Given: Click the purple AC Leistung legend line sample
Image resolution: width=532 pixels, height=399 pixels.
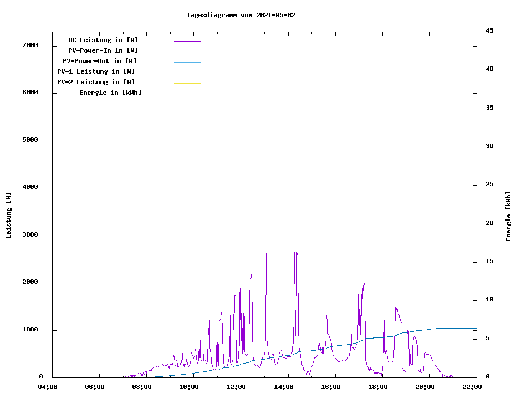Looking at the screenshot, I should coord(187,41).
